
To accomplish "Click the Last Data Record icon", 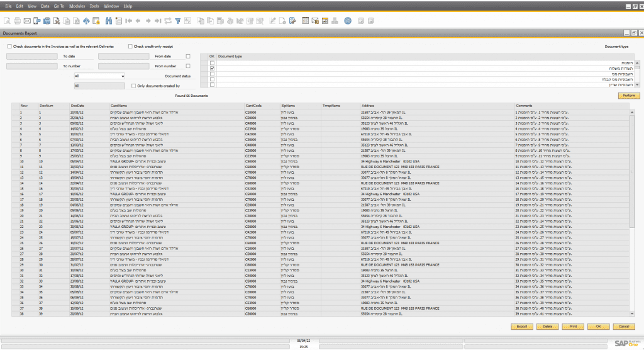I will tap(158, 21).
